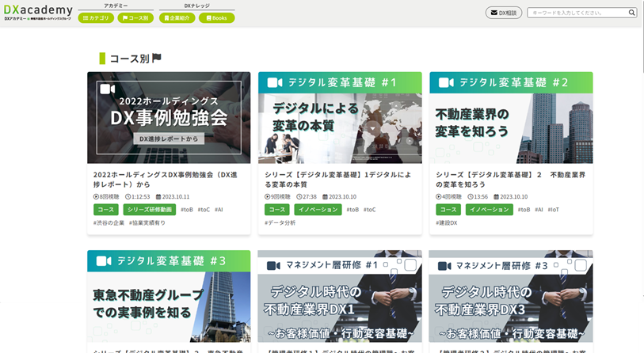This screenshot has width=644, height=353.
Task: Open the デジタル時代の不動産業界DX3 thumbnail
Action: click(512, 296)
